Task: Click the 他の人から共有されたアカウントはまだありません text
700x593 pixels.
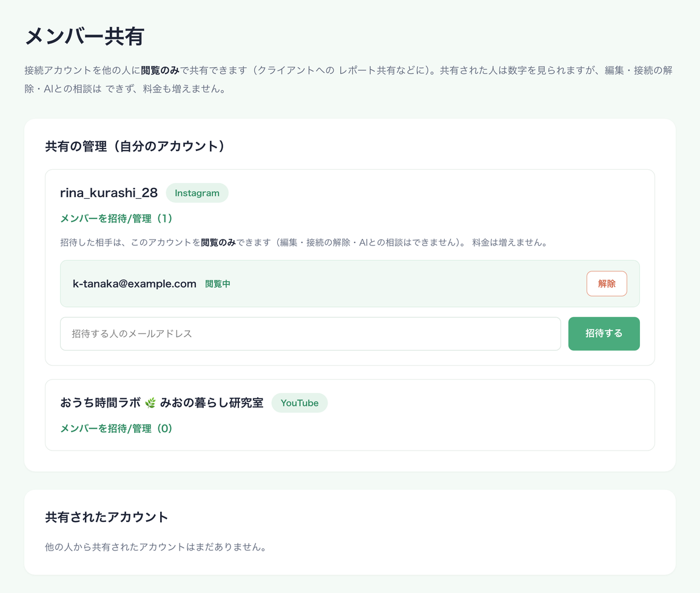Action: [x=156, y=546]
